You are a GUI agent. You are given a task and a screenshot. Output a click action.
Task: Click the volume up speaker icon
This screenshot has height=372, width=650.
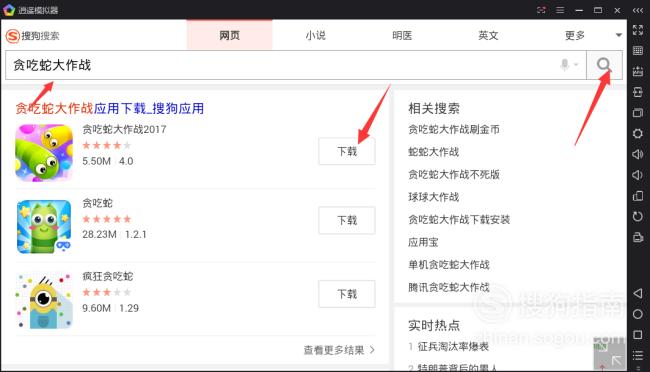click(638, 154)
